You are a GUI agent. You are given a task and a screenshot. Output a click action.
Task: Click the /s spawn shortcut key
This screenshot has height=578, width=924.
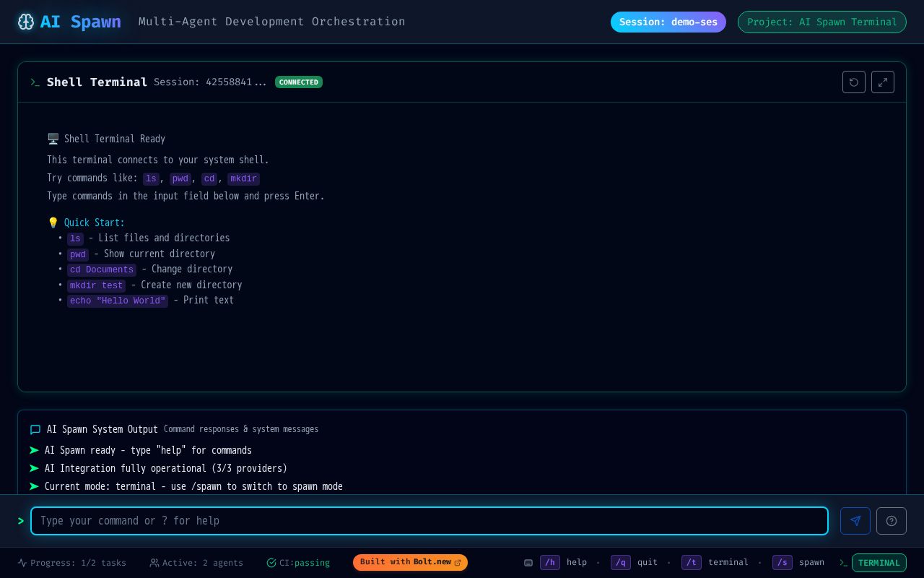coord(783,563)
